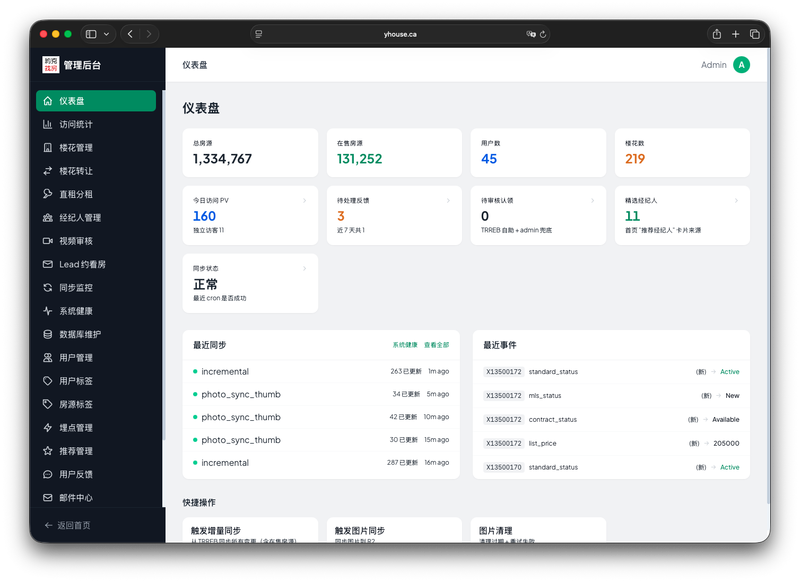800x582 pixels.
Task: Select 楼花管理 menu item
Action: click(96, 148)
